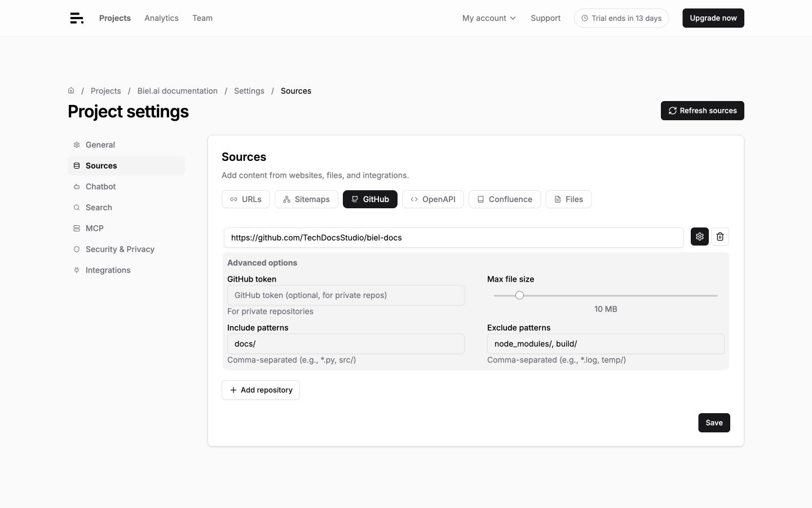The width and height of the screenshot is (812, 508).
Task: Open MCP settings in sidebar
Action: [126, 228]
